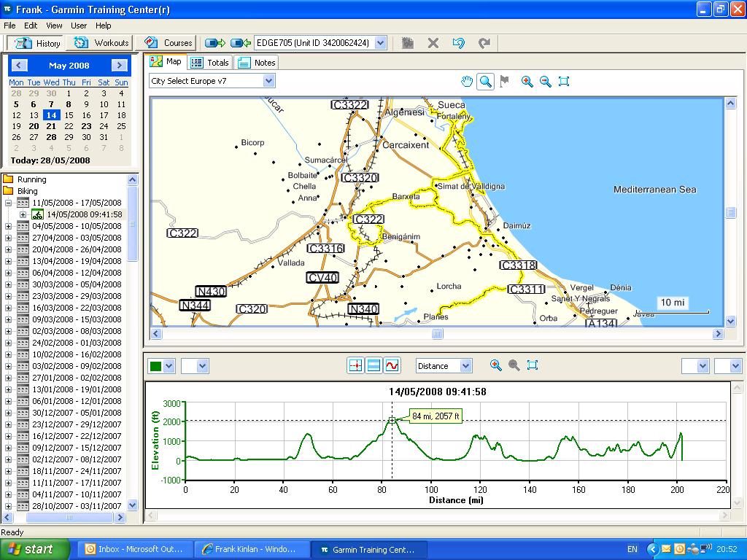Open the Distance axis dropdown
This screenshot has height=560, width=747.
(x=465, y=366)
